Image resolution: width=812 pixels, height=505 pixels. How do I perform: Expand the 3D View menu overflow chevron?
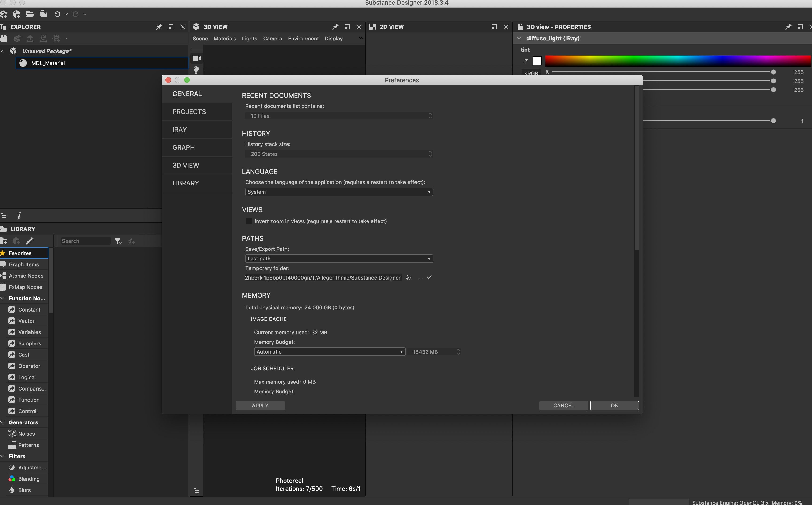[361, 38]
